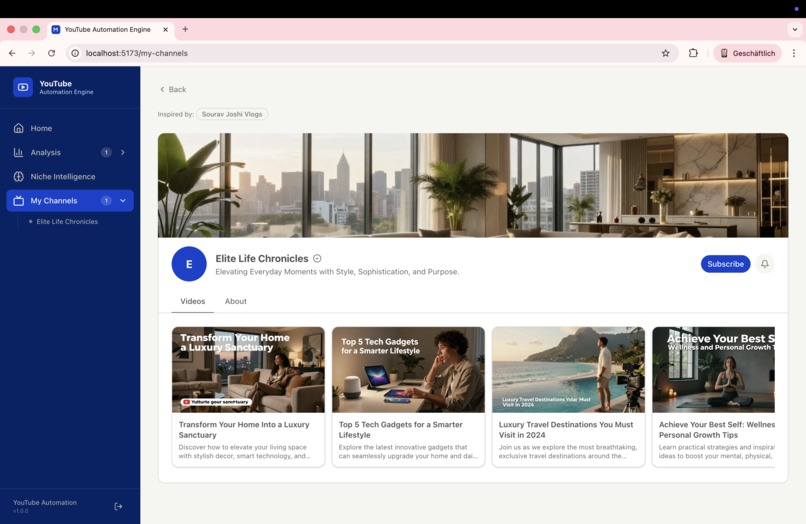Viewport: 806px width, 524px height.
Task: Click the site info icon in the address bar
Action: [75, 53]
